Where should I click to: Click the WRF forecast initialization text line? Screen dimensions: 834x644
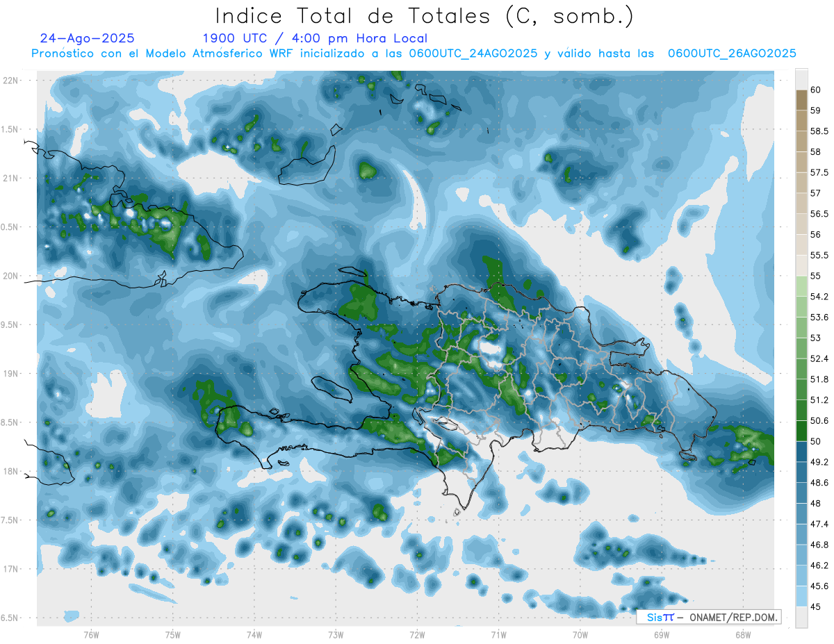pos(414,53)
